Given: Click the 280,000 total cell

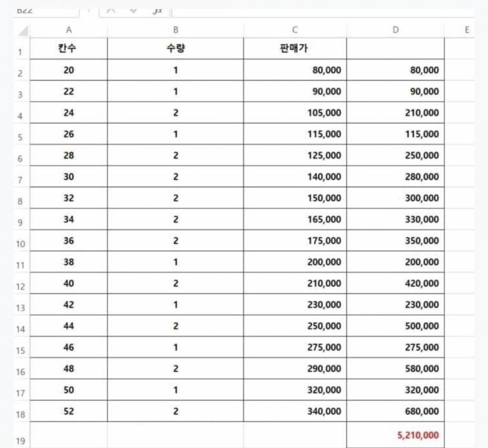Looking at the screenshot, I should click(395, 176).
